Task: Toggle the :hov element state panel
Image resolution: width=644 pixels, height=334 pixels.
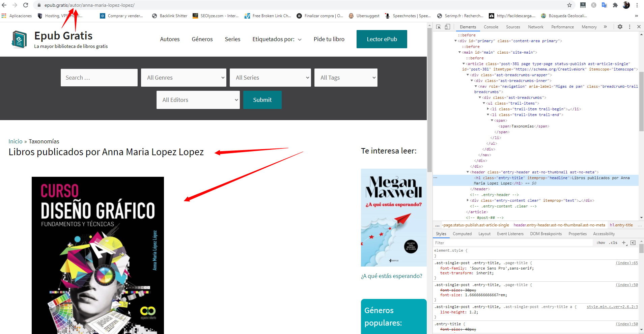Action: coord(601,243)
